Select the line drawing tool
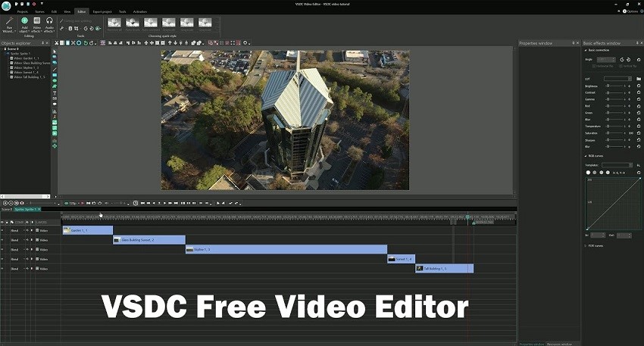Image resolution: width=644 pixels, height=346 pixels. [x=55, y=70]
